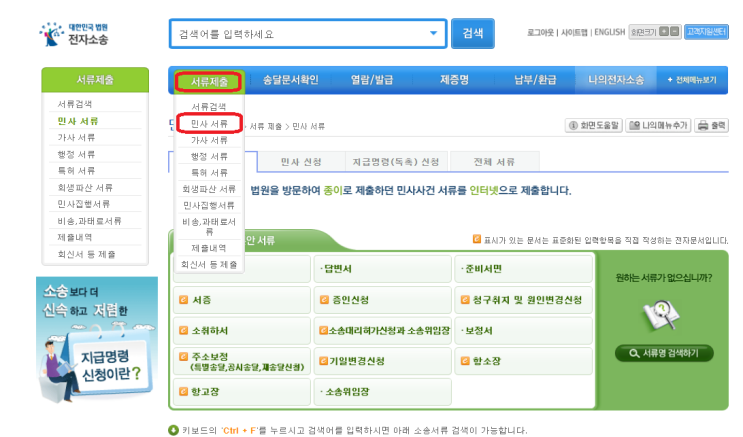
Task: Switch to the 전체 서류 tab
Action: point(494,162)
